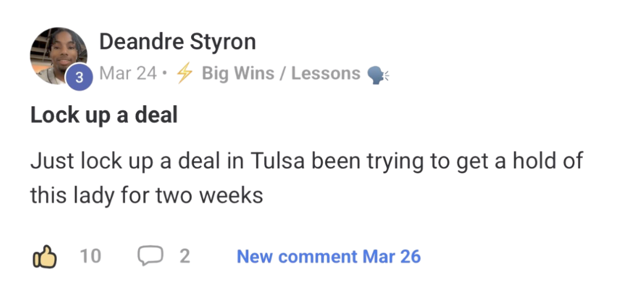Open the Big Wins / Lessons category
This screenshot has height=300, width=644.
tap(281, 73)
